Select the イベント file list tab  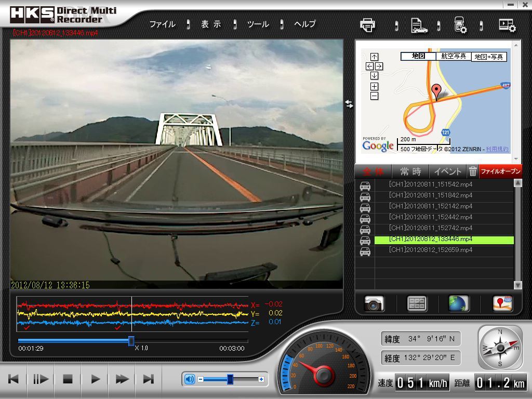coord(448,171)
